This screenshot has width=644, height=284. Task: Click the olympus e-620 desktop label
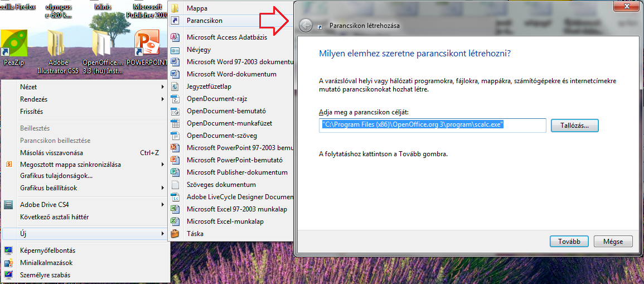click(x=59, y=11)
